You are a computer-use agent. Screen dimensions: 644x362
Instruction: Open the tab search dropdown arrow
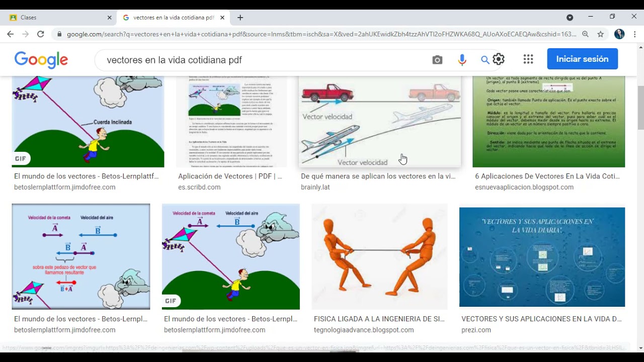(x=570, y=17)
